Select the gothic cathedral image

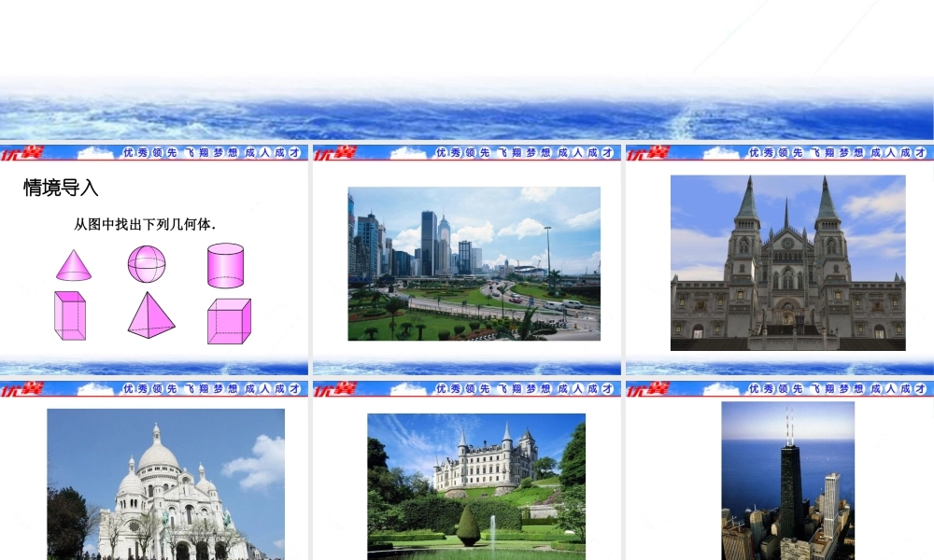[x=787, y=263]
